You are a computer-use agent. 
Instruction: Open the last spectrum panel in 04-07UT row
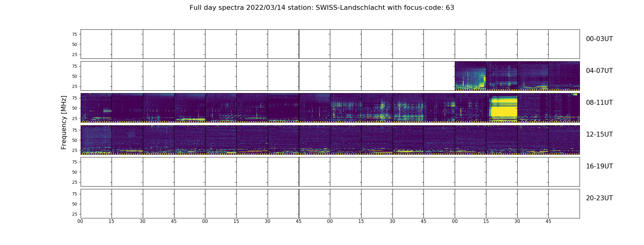pyautogui.click(x=564, y=76)
